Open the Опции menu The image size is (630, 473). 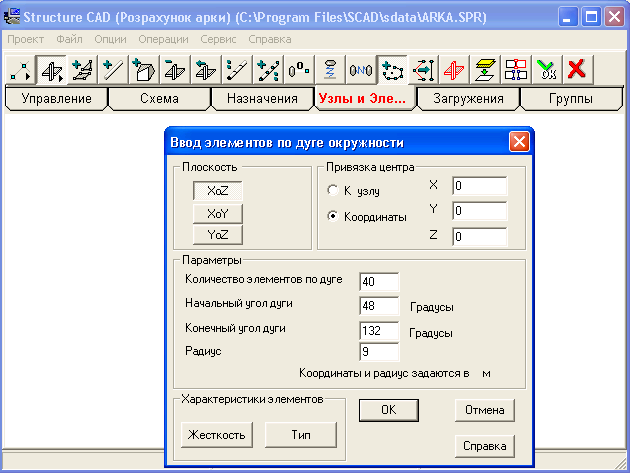tap(110, 39)
